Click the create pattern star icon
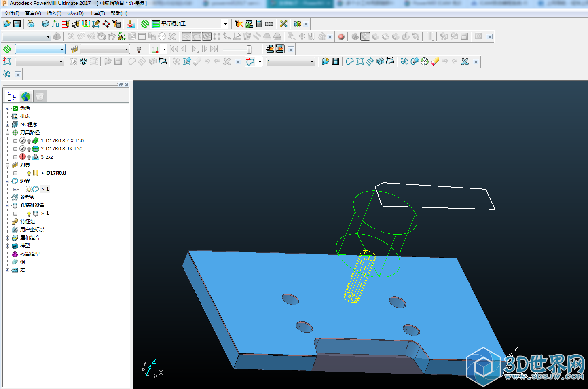The height and width of the screenshot is (389, 588). [x=7, y=61]
